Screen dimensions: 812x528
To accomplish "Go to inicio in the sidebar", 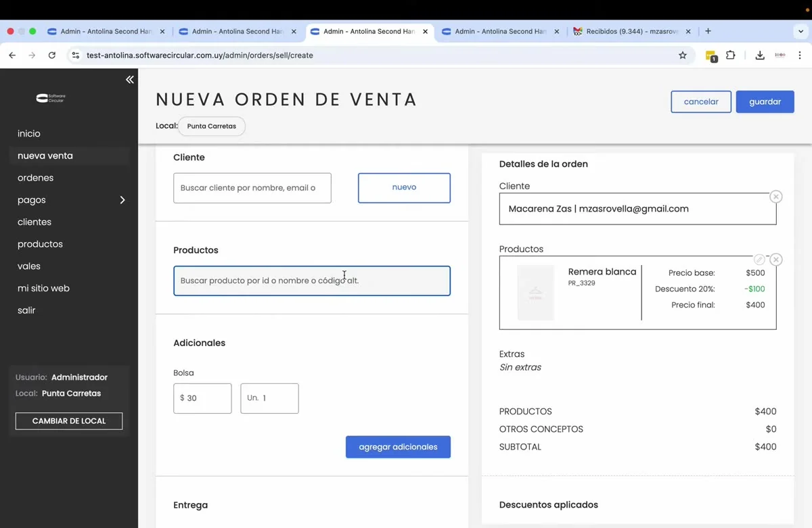I will click(x=29, y=134).
